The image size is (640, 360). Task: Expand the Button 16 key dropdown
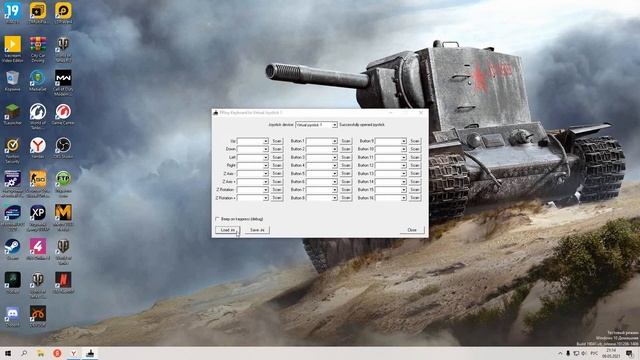[x=391, y=198]
